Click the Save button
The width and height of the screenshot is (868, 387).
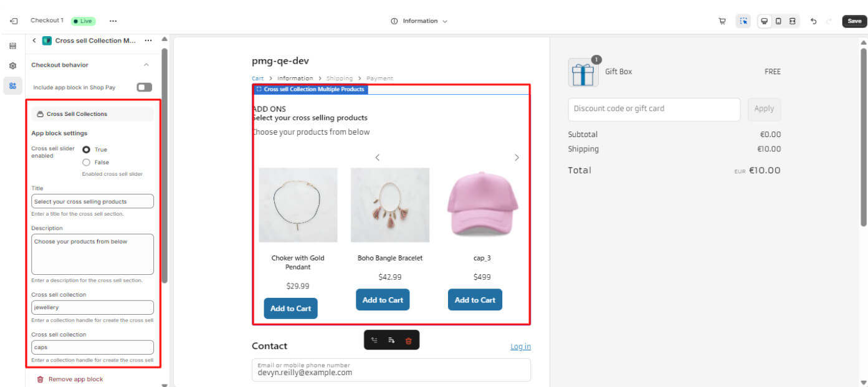point(854,21)
